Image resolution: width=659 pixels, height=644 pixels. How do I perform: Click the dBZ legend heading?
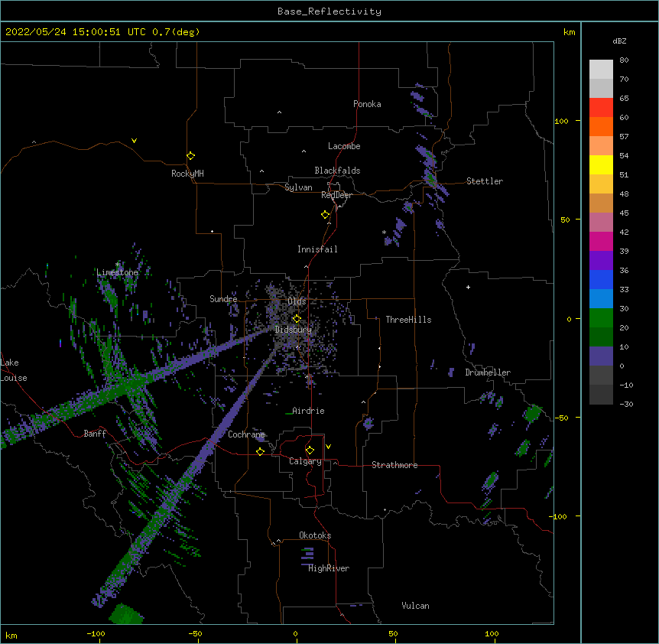coord(619,41)
